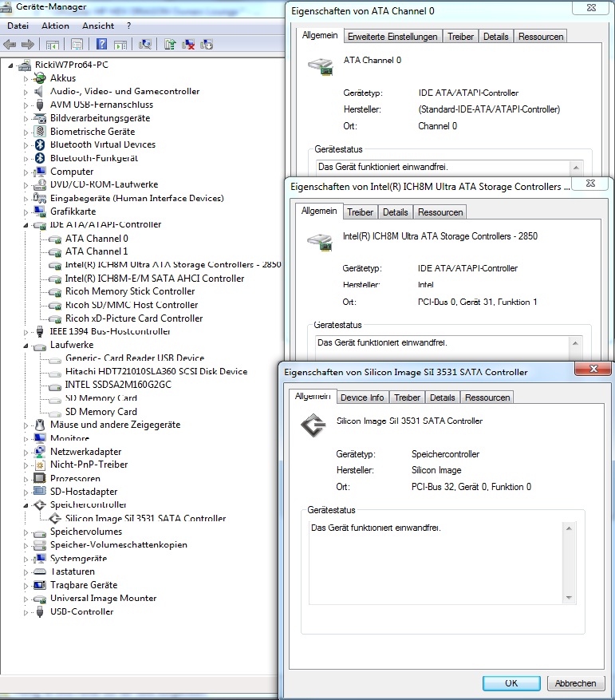This screenshot has height=700, width=615.
Task: Collapse the Speichercontroller tree node
Action: pos(26,506)
